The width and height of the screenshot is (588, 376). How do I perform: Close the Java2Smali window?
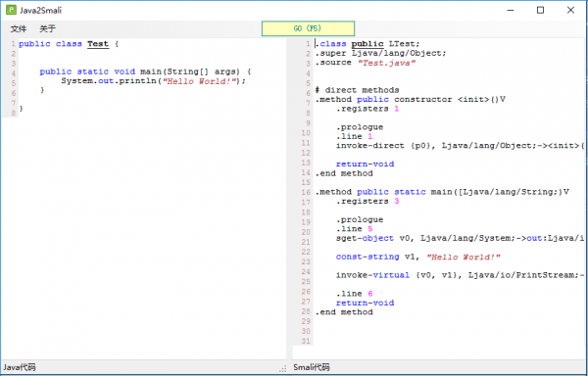tap(570, 10)
